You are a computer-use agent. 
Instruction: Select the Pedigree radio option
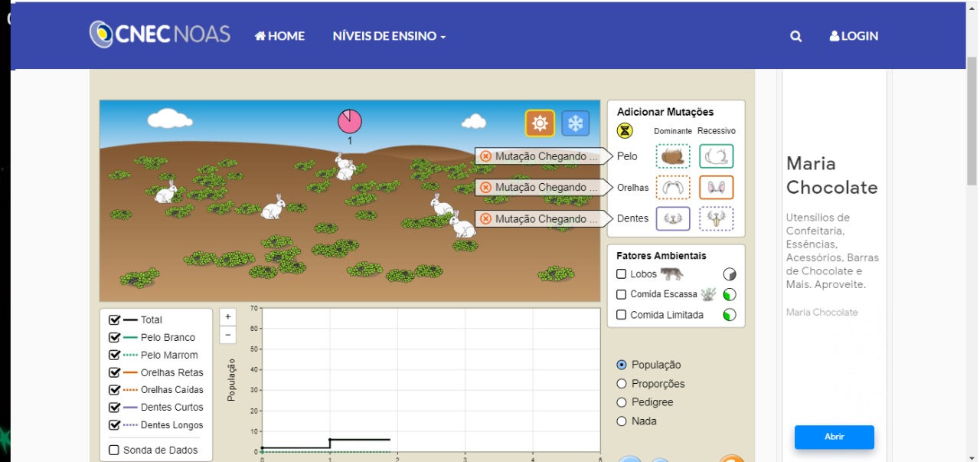(x=622, y=402)
